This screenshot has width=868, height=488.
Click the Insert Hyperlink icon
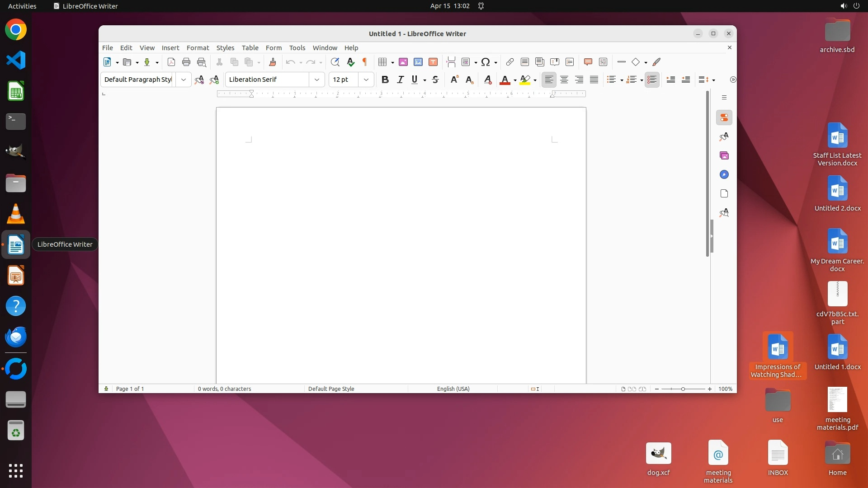pyautogui.click(x=509, y=62)
